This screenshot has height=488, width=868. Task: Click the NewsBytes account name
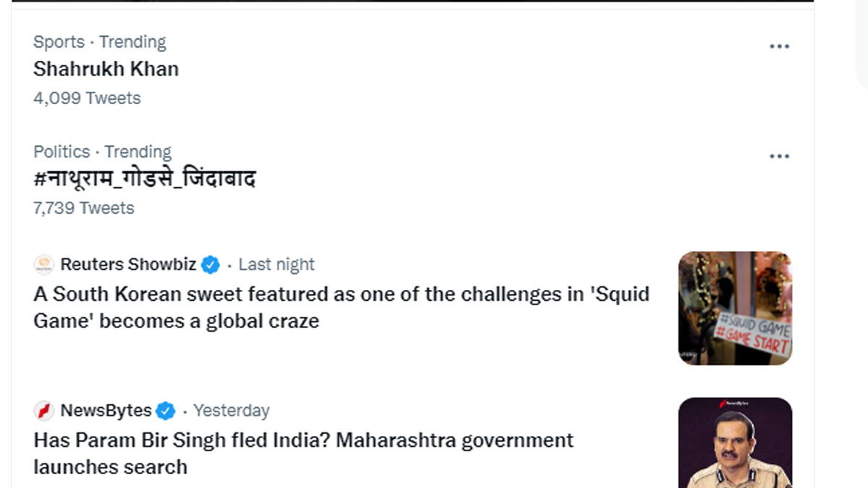106,411
